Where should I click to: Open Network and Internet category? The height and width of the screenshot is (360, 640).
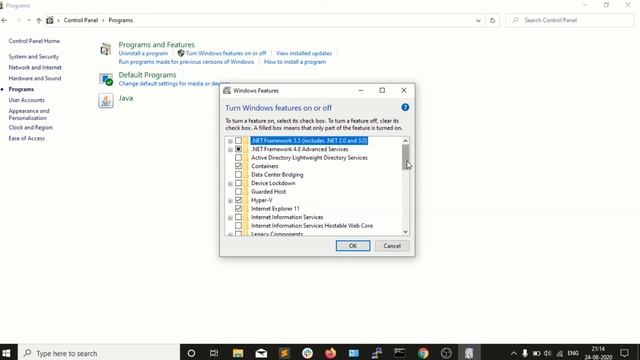(x=35, y=67)
